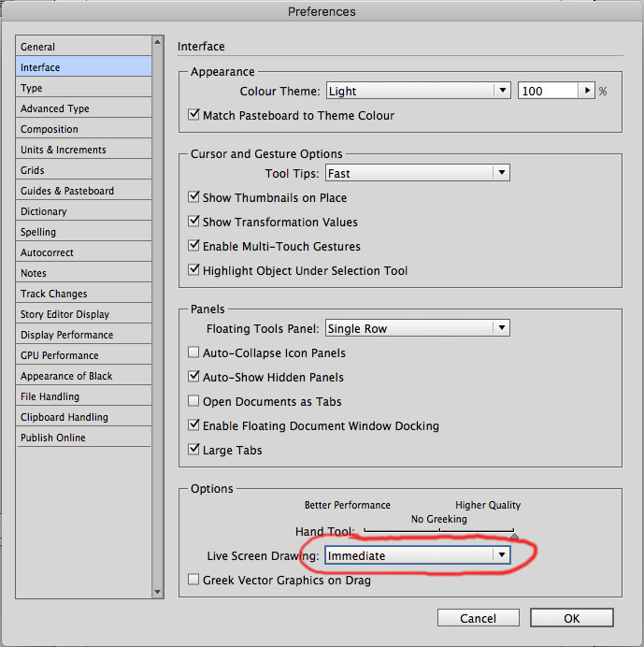Open the Type preferences category
Screen dimensions: 644x647
pyautogui.click(x=84, y=88)
